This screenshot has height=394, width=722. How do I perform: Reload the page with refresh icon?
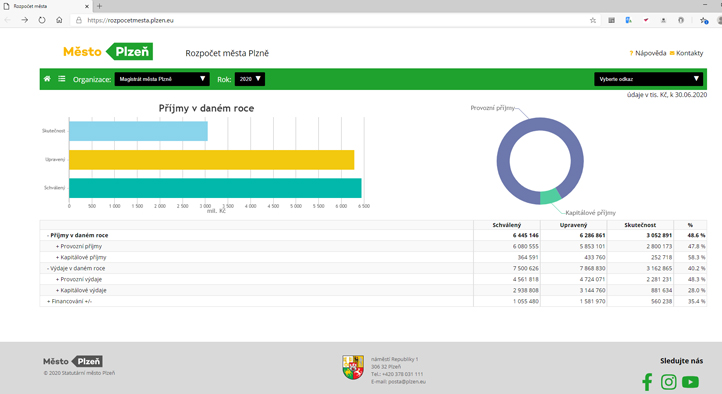pos(42,20)
